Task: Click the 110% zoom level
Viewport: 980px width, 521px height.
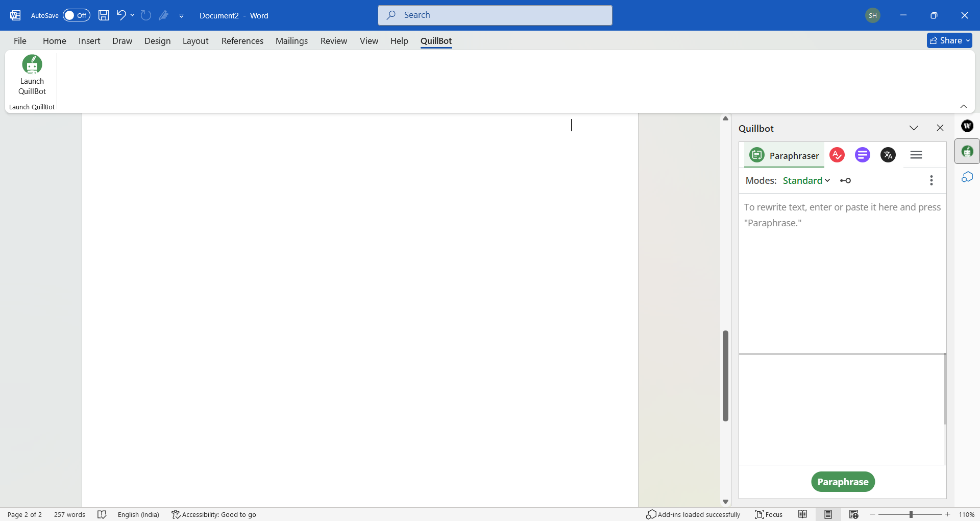Action: point(966,514)
